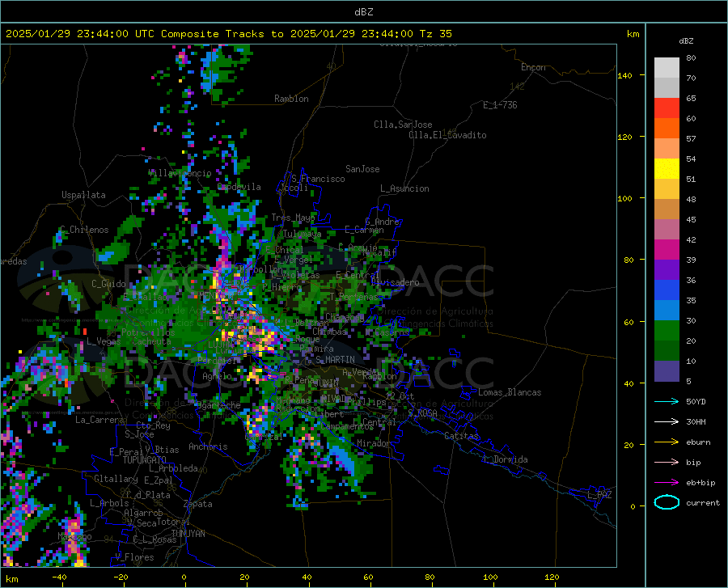
Task: Click the 60 dBZ red swatch
Action: point(667,108)
